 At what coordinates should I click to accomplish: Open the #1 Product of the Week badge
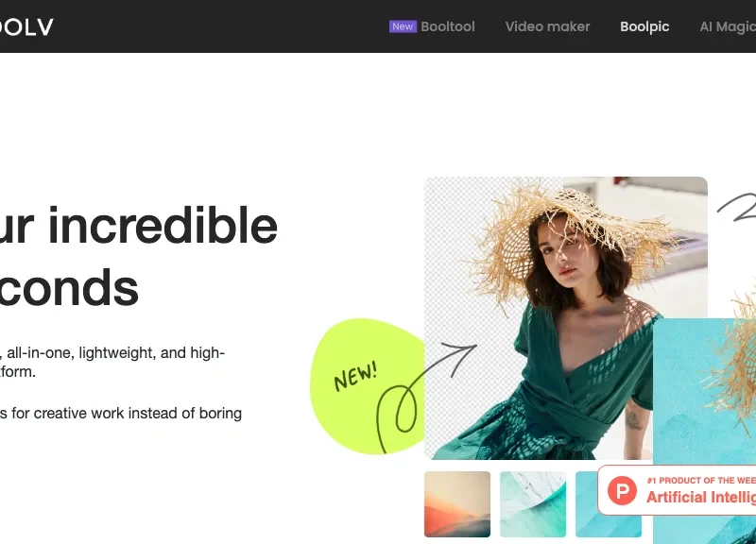pyautogui.click(x=677, y=490)
